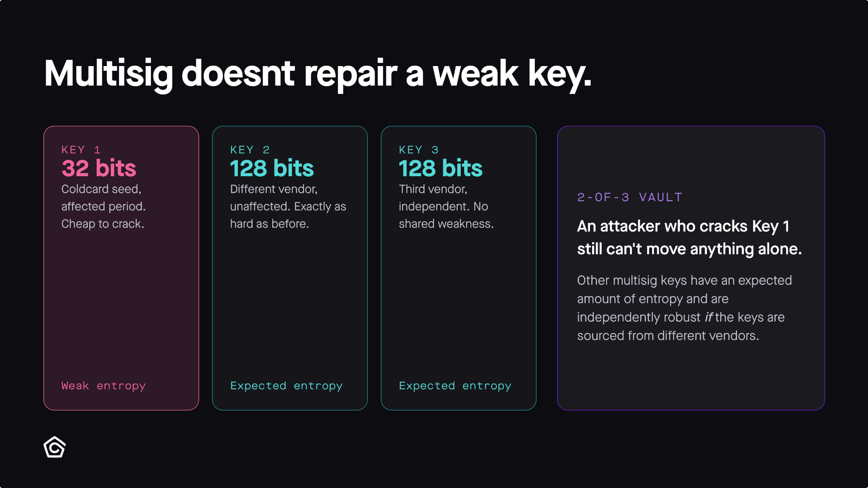Select the pink 32 bits heading
This screenshot has height=488, width=868.
tap(99, 168)
